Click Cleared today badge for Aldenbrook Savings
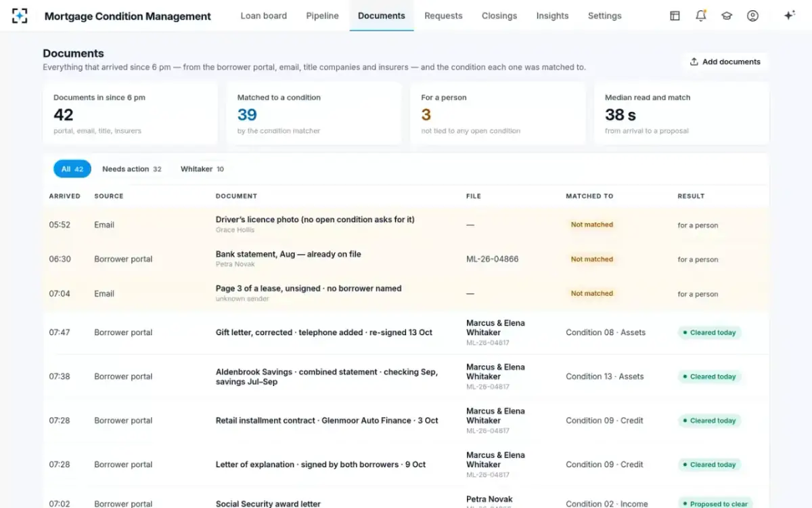This screenshot has height=508, width=812. (x=710, y=377)
